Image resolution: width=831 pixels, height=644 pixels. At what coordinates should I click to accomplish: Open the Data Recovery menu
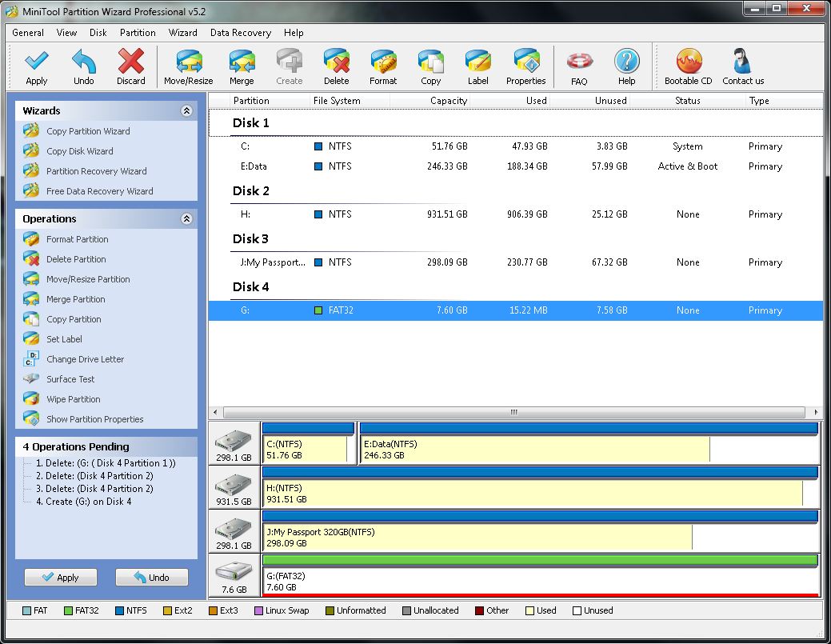pyautogui.click(x=241, y=33)
